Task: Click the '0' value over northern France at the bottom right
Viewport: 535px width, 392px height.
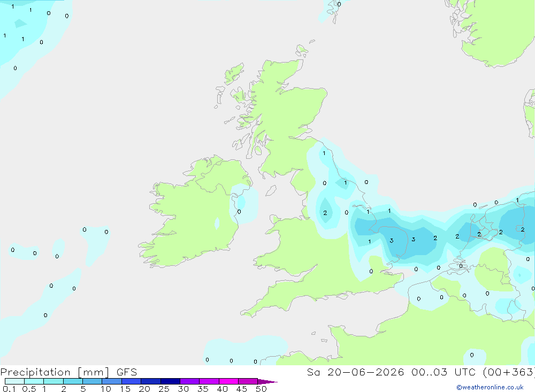Action: tap(472, 355)
